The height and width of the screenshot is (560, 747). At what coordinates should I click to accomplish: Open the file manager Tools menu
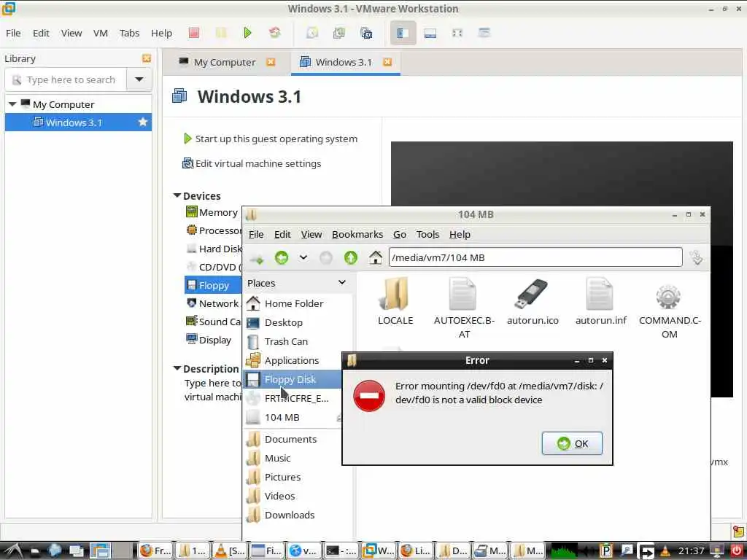click(x=427, y=234)
